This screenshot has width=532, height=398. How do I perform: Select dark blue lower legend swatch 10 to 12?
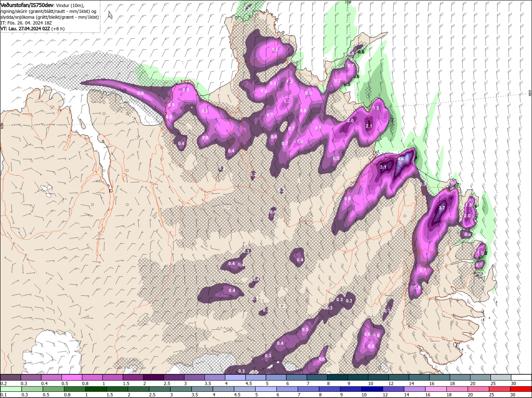(x=371, y=389)
